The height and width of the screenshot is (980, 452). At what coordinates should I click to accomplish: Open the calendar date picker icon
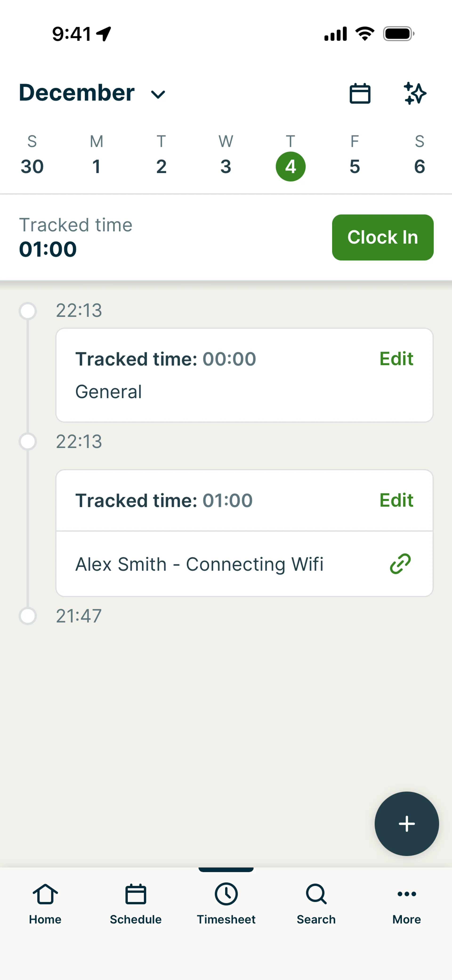pos(359,93)
